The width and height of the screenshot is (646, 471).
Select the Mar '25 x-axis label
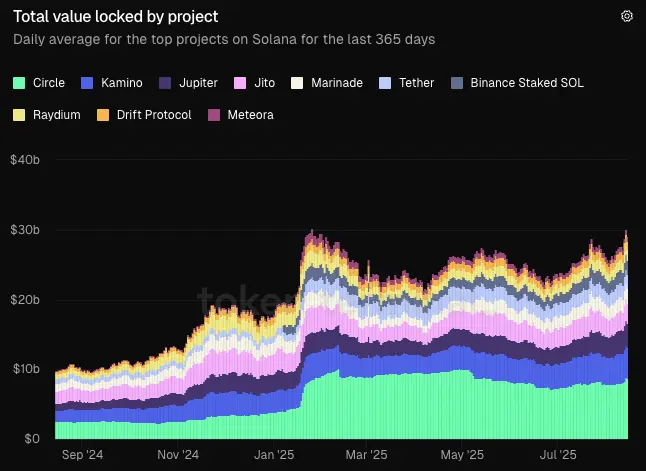[366, 455]
